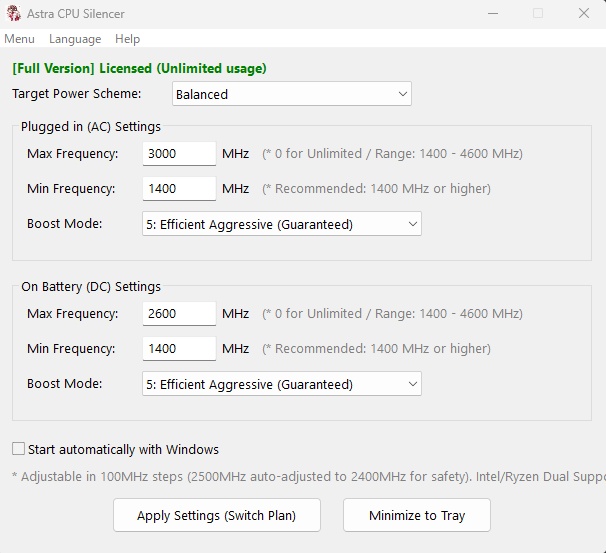Click the green Full Version Licensed text
The width and height of the screenshot is (606, 553).
tap(139, 69)
